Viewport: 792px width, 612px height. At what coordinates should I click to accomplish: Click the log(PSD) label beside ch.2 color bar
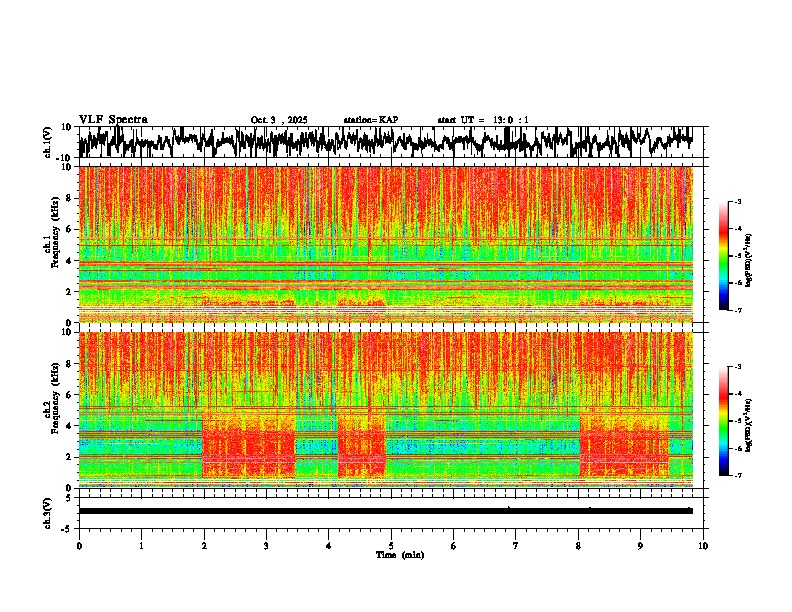click(x=749, y=425)
